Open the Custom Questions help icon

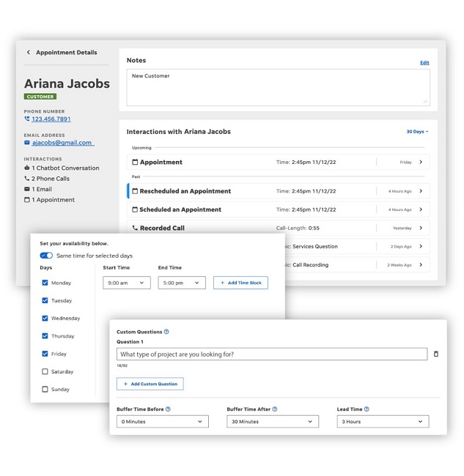[x=166, y=332]
